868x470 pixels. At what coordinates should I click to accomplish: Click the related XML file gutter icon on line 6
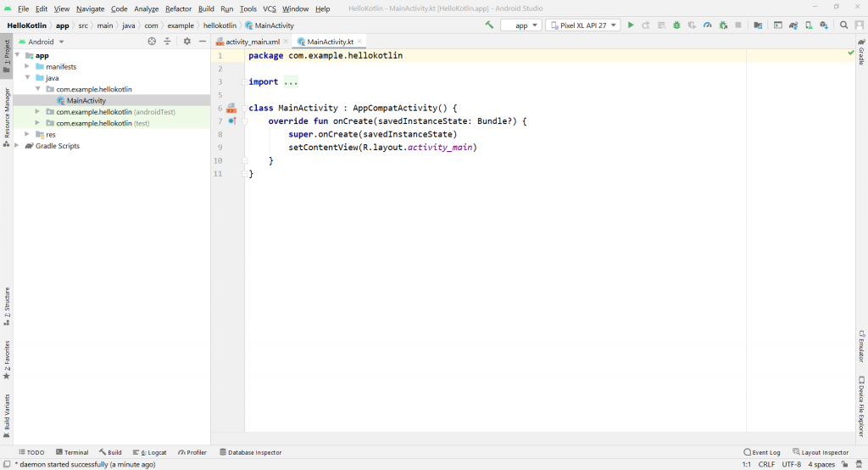tap(231, 109)
